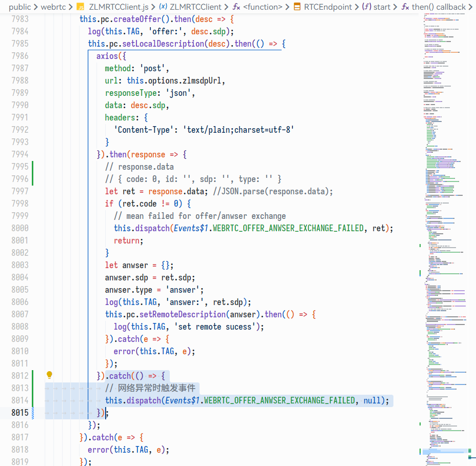Select ZLMRTCClient.js in the breadcrumb
The height and width of the screenshot is (466, 476).
pos(117,7)
